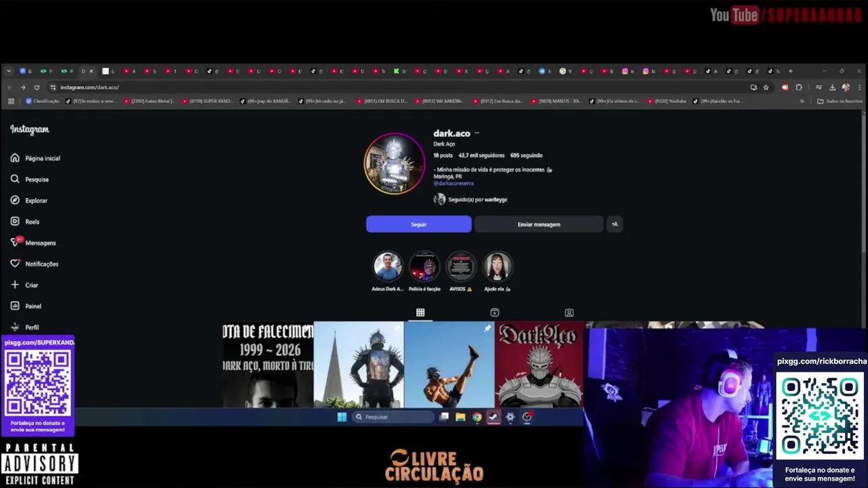Bookmark this page with the star icon
This screenshot has width=868, height=488.
coord(766,87)
